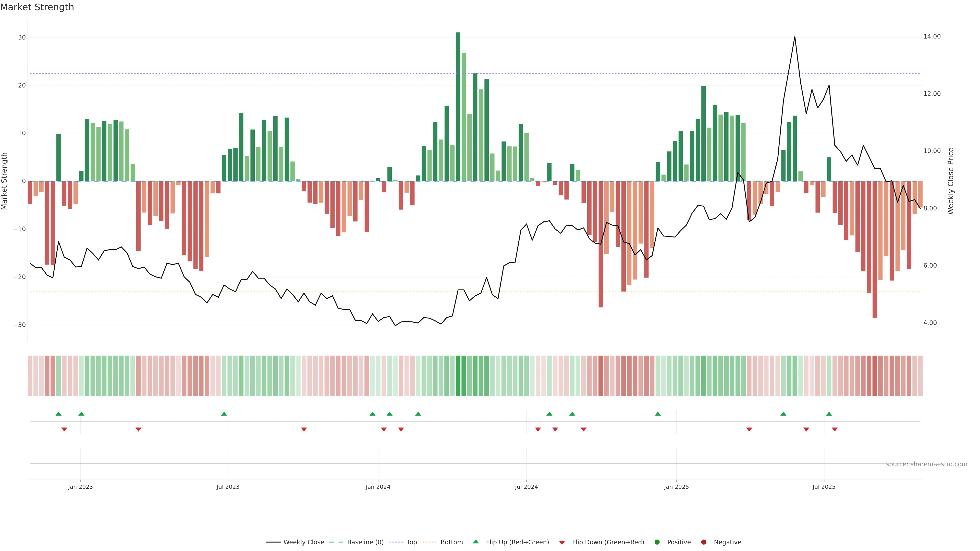The height and width of the screenshot is (551, 980).
Task: Click the darkest green heatmap strip cell
Action: click(x=458, y=376)
